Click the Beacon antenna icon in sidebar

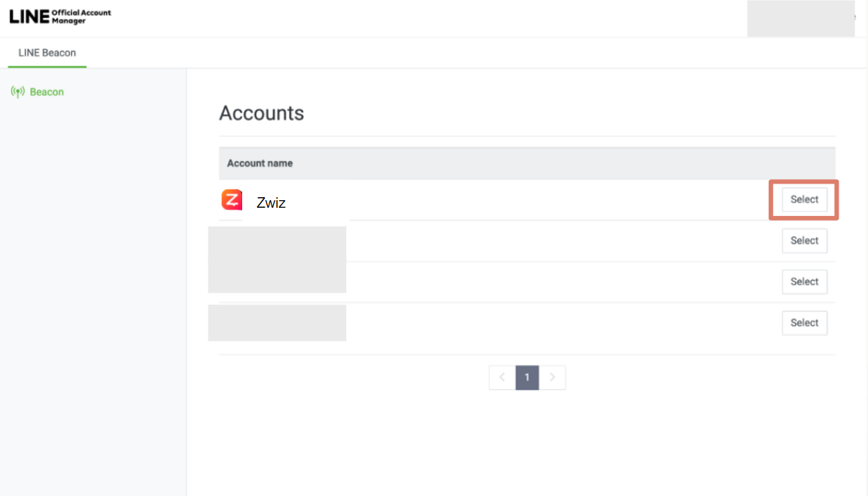[x=17, y=91]
